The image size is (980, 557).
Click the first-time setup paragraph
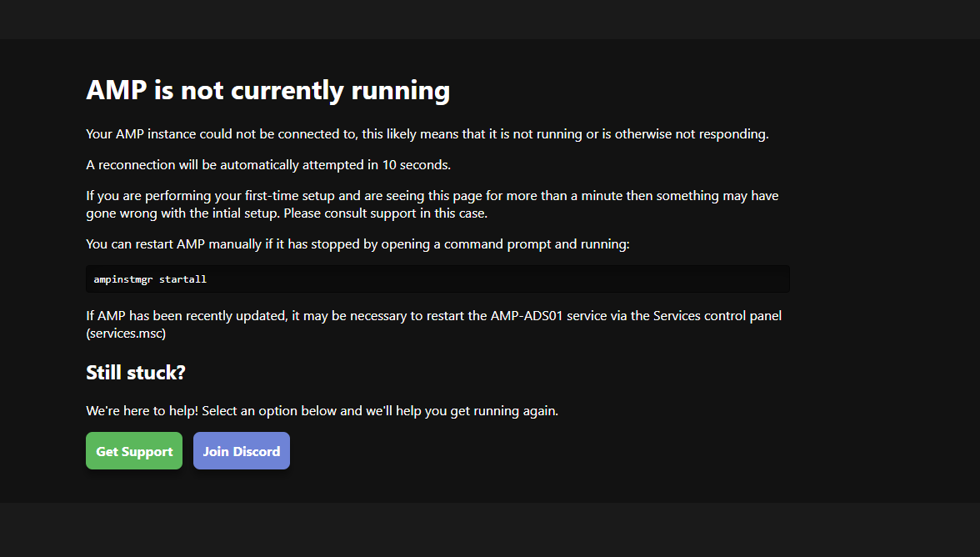432,204
